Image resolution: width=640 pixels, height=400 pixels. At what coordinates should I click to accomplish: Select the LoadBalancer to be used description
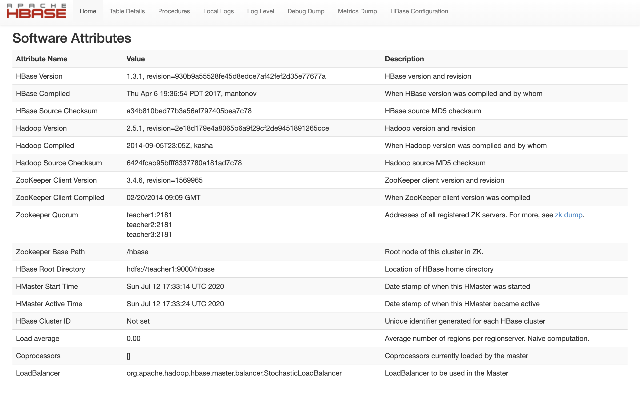point(446,373)
